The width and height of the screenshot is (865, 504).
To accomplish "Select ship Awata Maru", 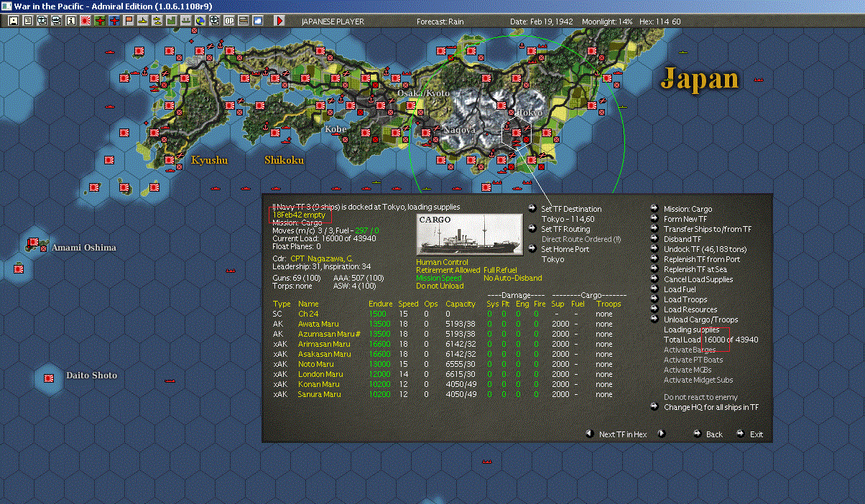I will click(x=320, y=324).
